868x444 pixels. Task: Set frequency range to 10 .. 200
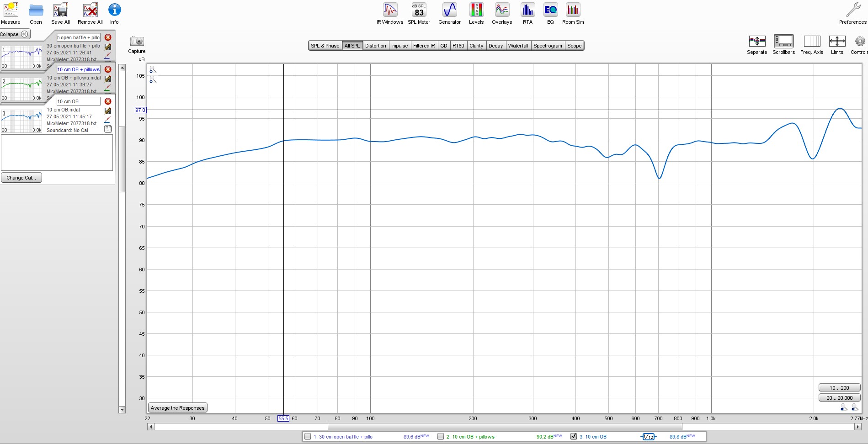coord(839,388)
